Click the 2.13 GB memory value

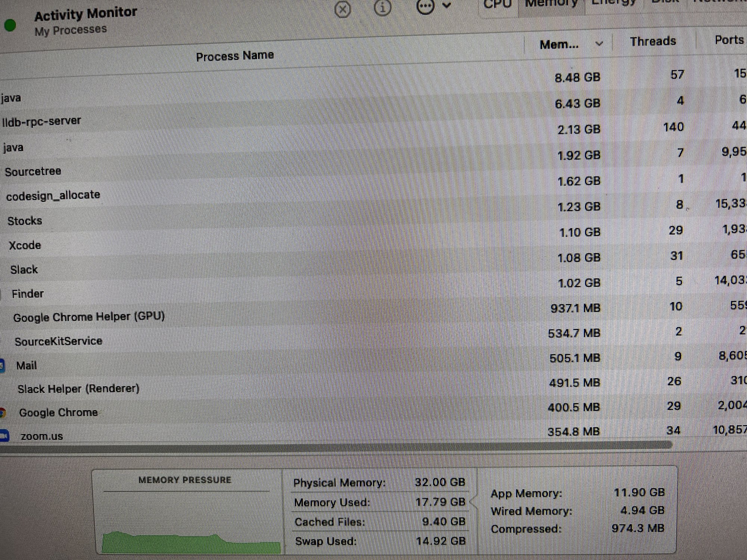coord(579,130)
